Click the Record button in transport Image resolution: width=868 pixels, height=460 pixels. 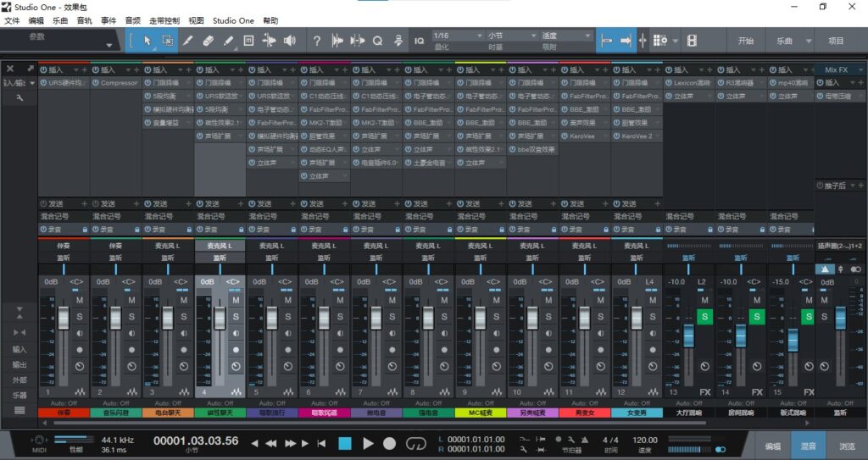click(389, 443)
